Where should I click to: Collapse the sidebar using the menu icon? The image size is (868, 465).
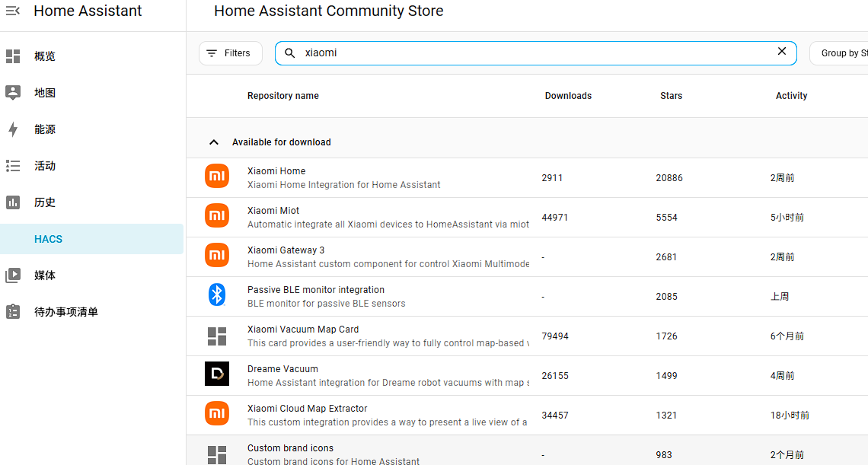tap(13, 11)
